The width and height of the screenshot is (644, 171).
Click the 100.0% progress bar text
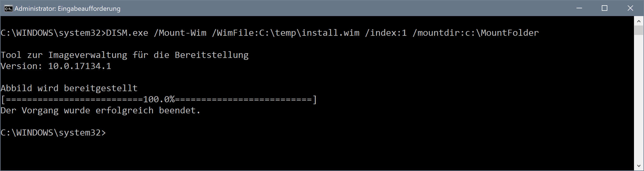pos(159,99)
